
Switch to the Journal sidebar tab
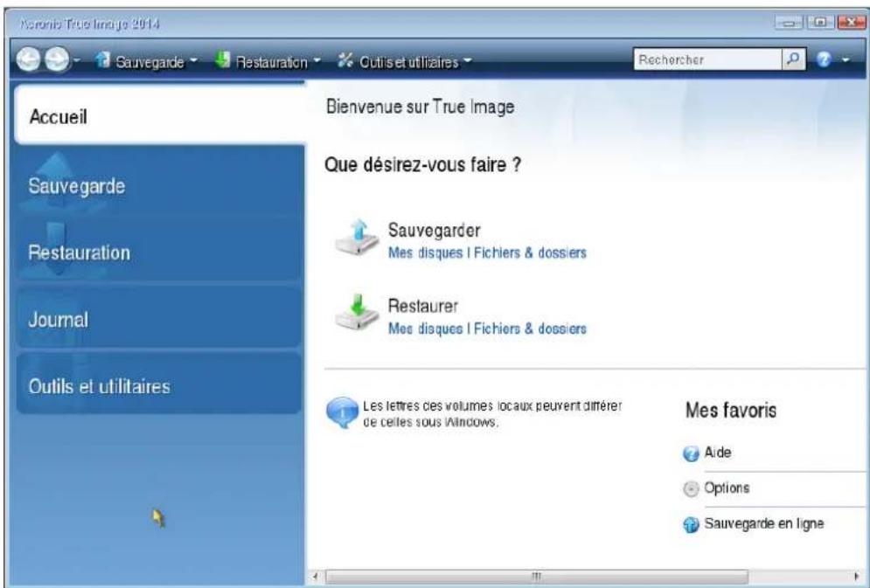158,319
